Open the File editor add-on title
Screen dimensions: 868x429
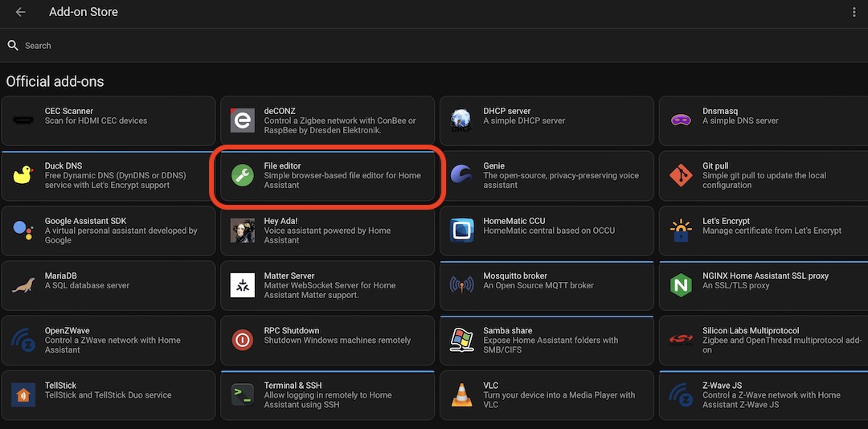point(282,166)
